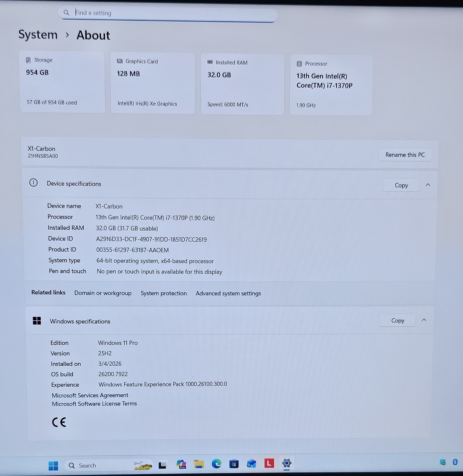Open Outlook from the taskbar
Screen dimensions: 463x476
pos(251,464)
